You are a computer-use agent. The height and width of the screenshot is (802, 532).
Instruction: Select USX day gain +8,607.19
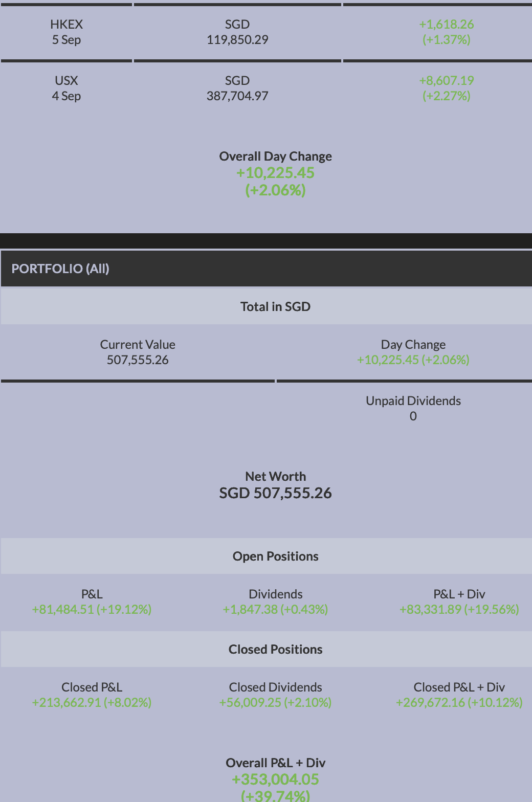(446, 81)
